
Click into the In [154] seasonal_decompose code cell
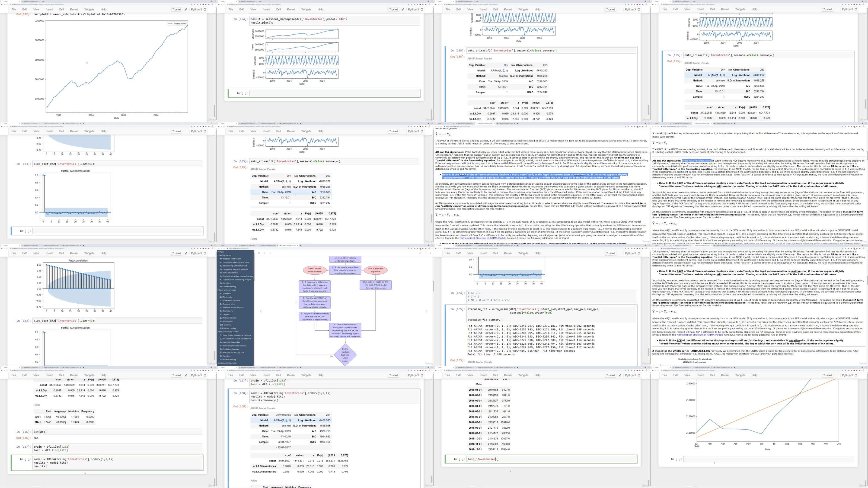[334, 21]
